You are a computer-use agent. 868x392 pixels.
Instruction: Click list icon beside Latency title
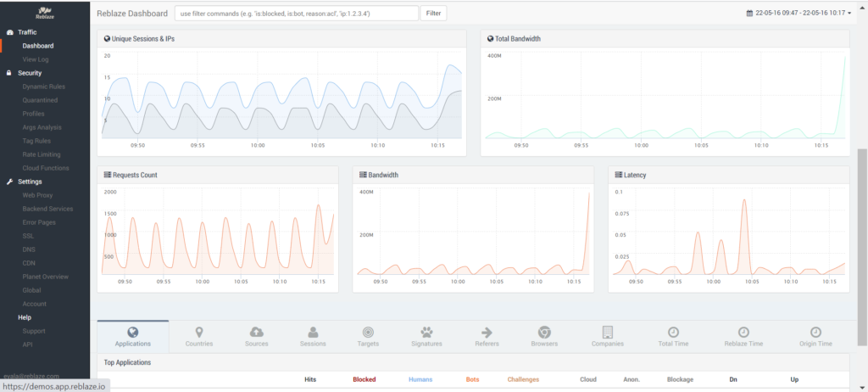[619, 175]
